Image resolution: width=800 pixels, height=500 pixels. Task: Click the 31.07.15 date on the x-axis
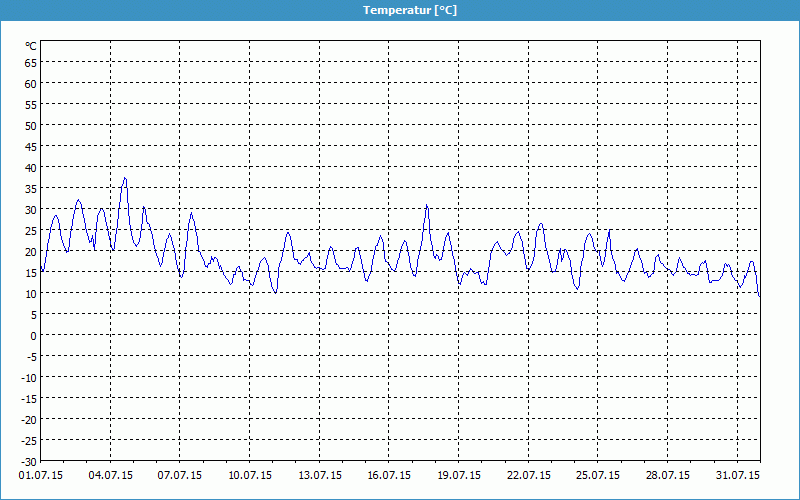[737, 475]
